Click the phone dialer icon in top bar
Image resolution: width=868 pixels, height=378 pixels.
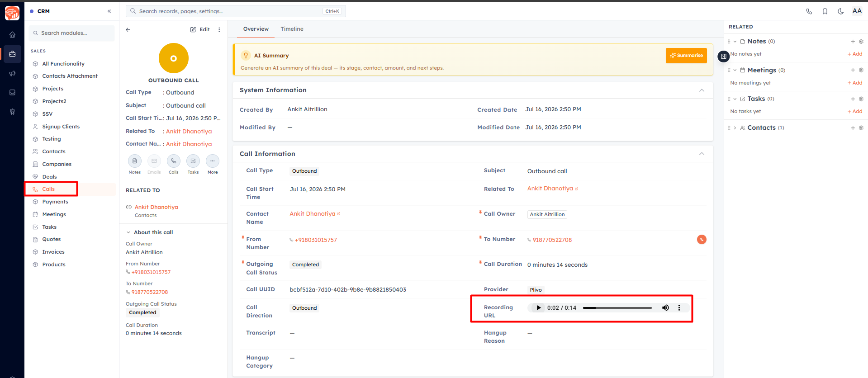click(x=809, y=11)
